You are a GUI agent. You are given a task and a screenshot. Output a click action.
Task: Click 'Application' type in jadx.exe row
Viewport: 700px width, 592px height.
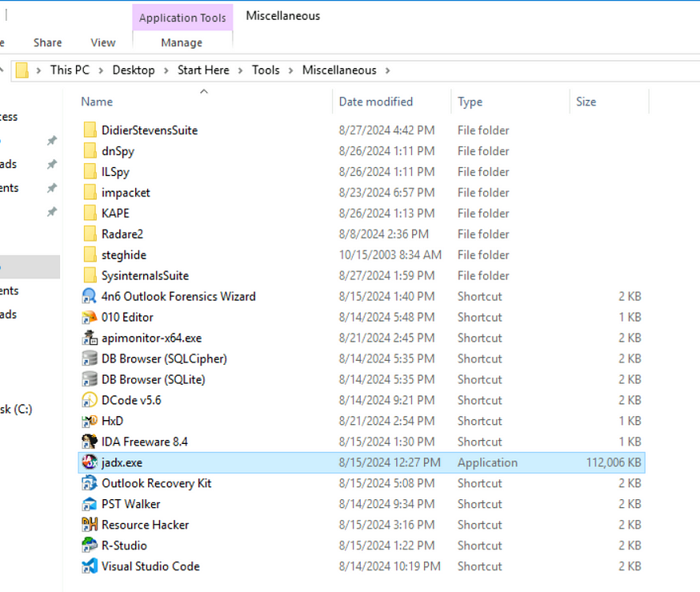point(487,462)
